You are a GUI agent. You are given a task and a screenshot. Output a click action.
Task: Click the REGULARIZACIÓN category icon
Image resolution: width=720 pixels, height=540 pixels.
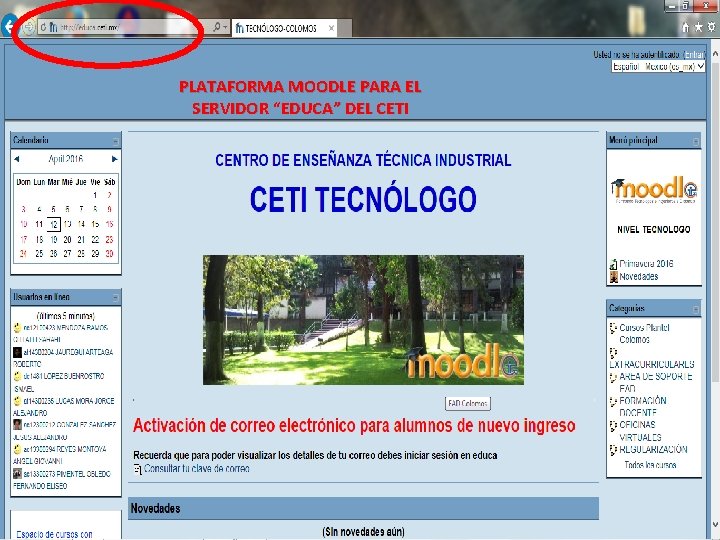click(613, 450)
